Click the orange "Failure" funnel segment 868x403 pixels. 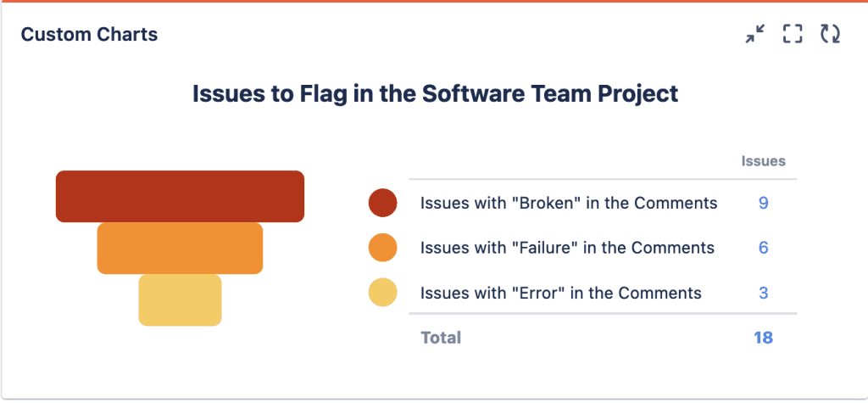pyautogui.click(x=180, y=248)
